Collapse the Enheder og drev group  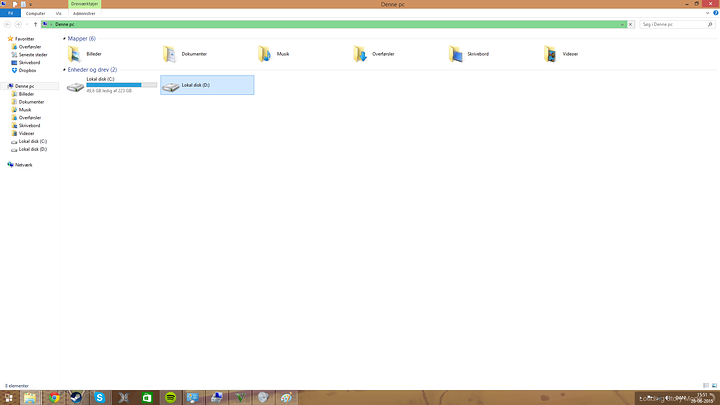point(64,70)
